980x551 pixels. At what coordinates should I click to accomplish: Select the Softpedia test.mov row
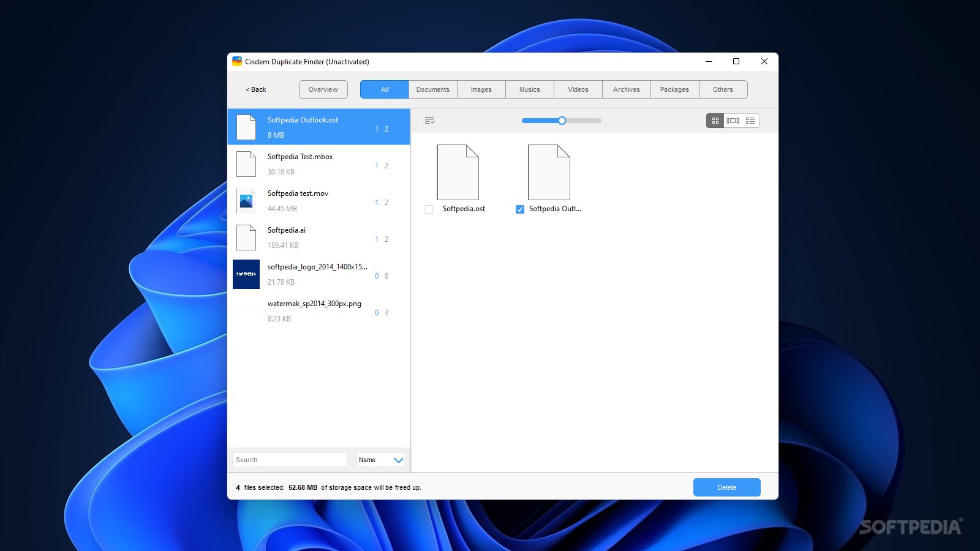point(318,200)
